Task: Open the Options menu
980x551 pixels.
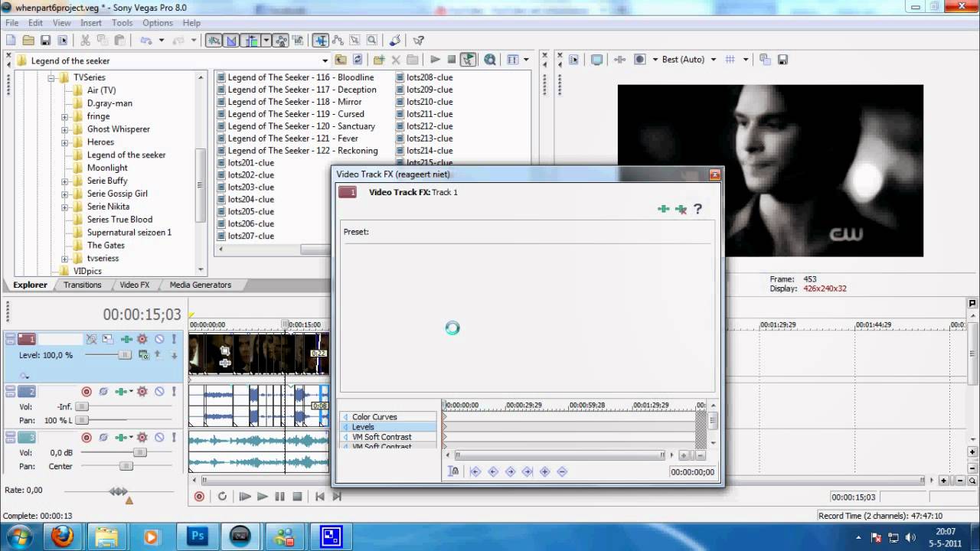Action: point(158,23)
